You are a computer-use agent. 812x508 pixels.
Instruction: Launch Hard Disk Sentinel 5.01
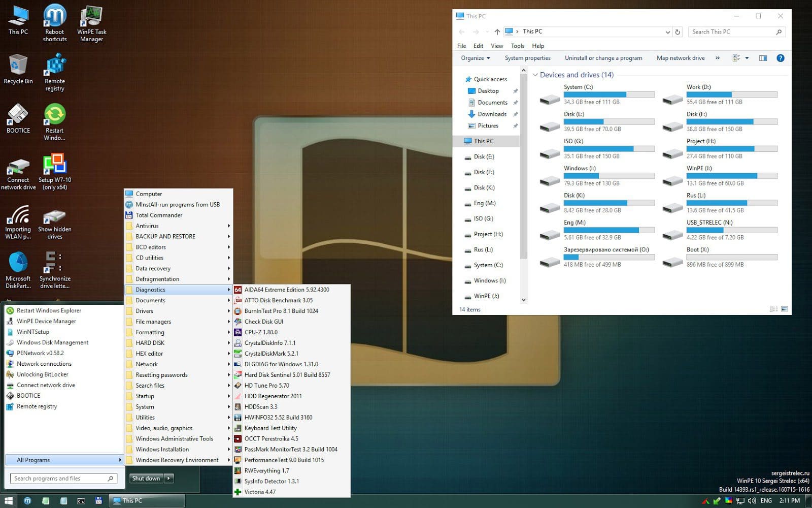click(x=291, y=375)
